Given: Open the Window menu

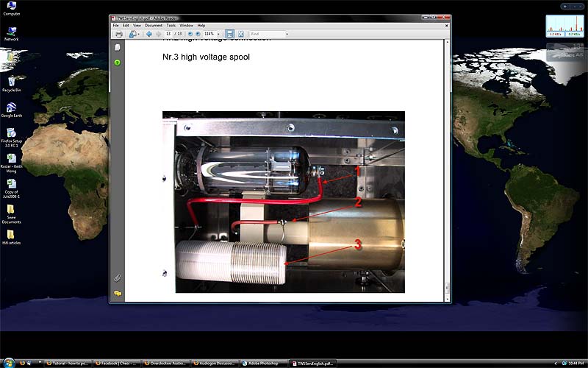Looking at the screenshot, I should [187, 26].
